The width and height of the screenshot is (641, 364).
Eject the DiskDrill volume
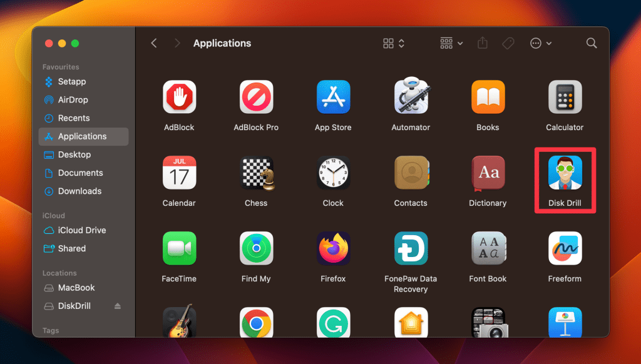pos(118,306)
